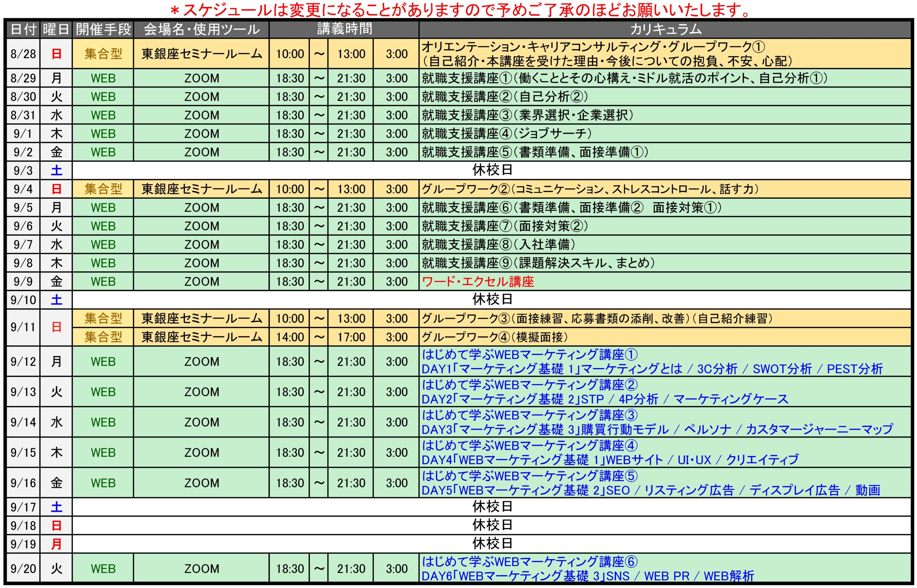Click WEBマーケティング講座③ DAY3 cell
Screen dimensions: 917x588
665,422
